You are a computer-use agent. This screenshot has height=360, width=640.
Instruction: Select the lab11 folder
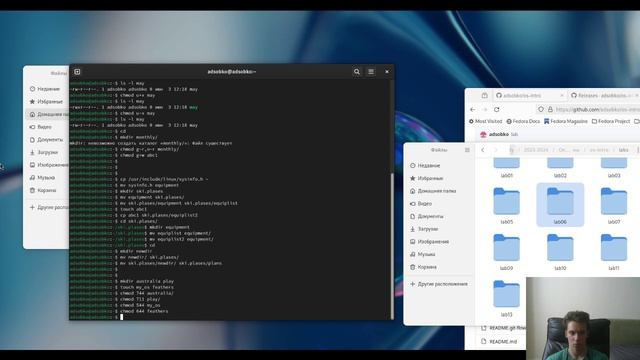pyautogui.click(x=614, y=251)
